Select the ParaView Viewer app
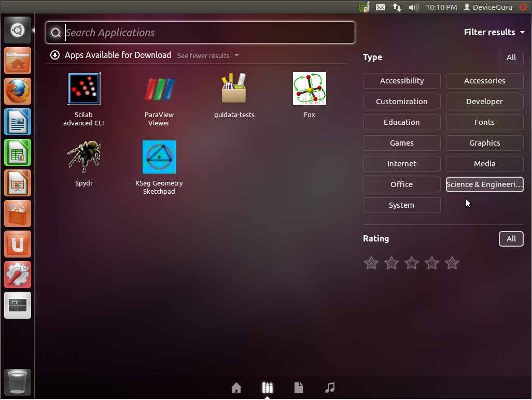The image size is (532, 400). pos(159,99)
